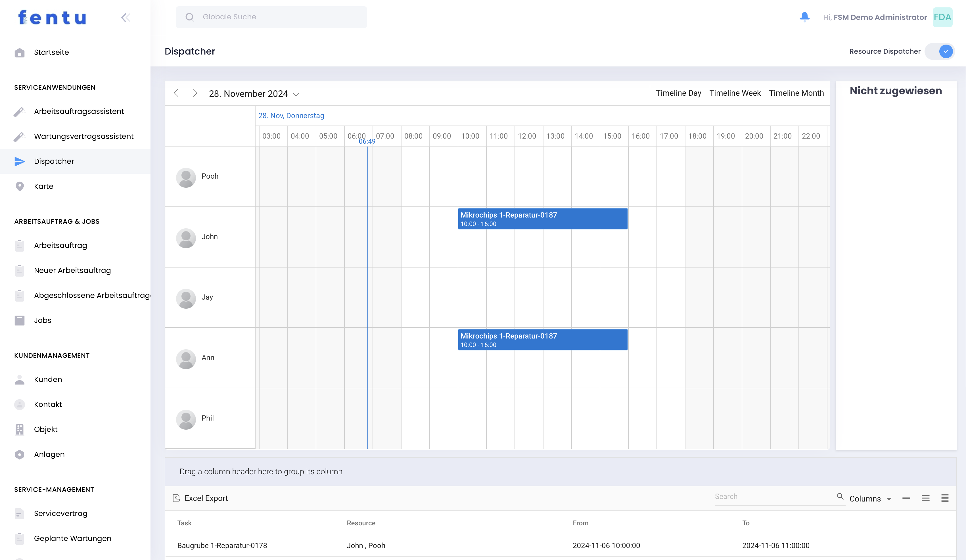Open Ann's Mikrochips 1-Reparatur-0187 appointment
The image size is (966, 560).
(543, 340)
